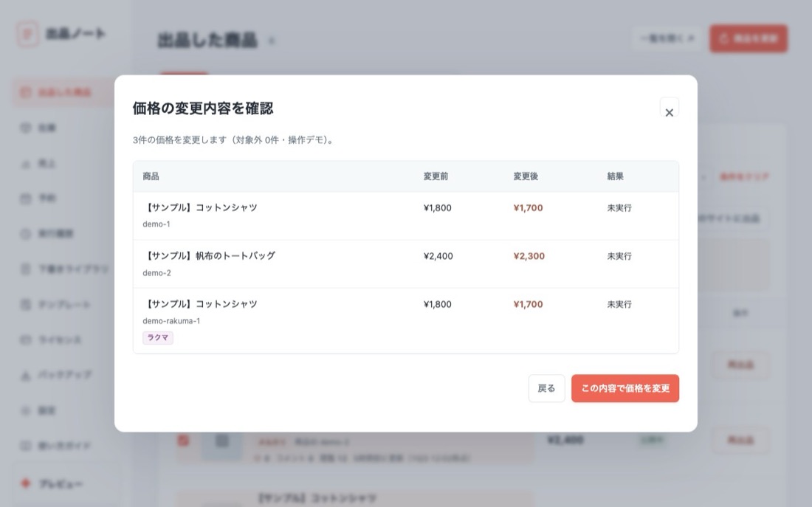The height and width of the screenshot is (507, 812).
Task: Click ¥1,700 after-price in the demo-1 row
Action: (529, 208)
